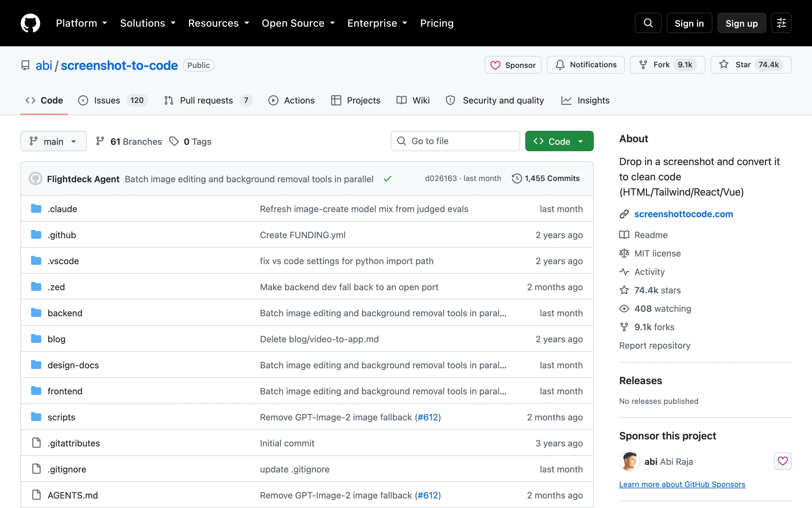Image resolution: width=812 pixels, height=508 pixels.
Task: Expand the Resources menu
Action: coord(219,23)
